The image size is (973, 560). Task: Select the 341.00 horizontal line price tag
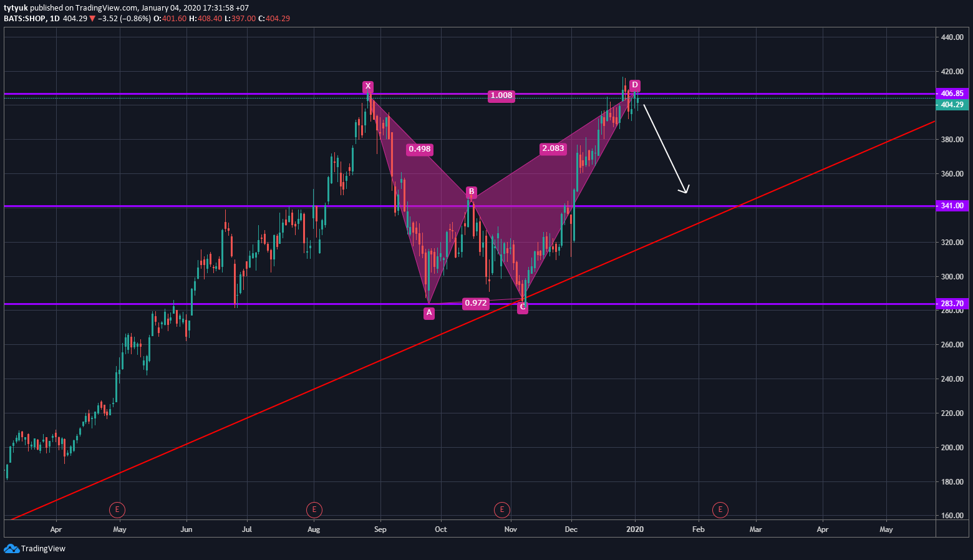tap(952, 206)
